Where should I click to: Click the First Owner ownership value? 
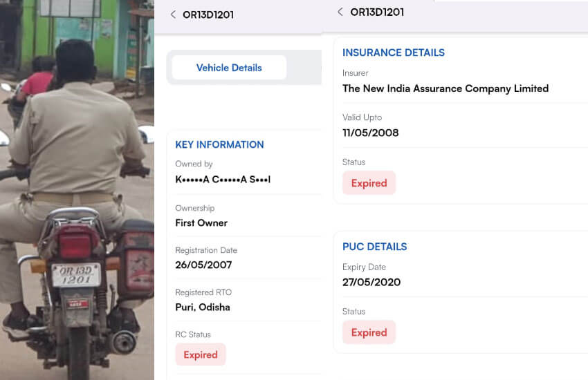[x=201, y=222]
